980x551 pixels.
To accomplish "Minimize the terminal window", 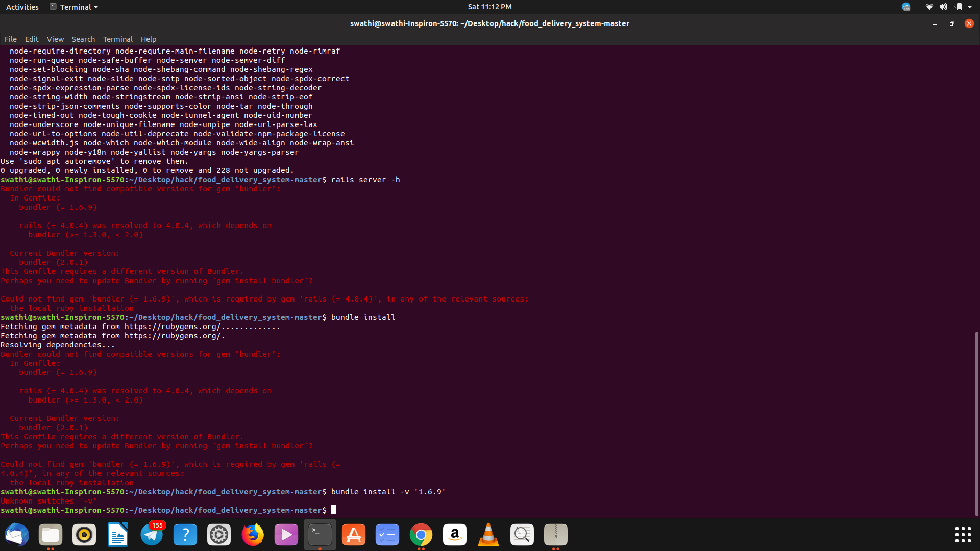I will point(935,24).
